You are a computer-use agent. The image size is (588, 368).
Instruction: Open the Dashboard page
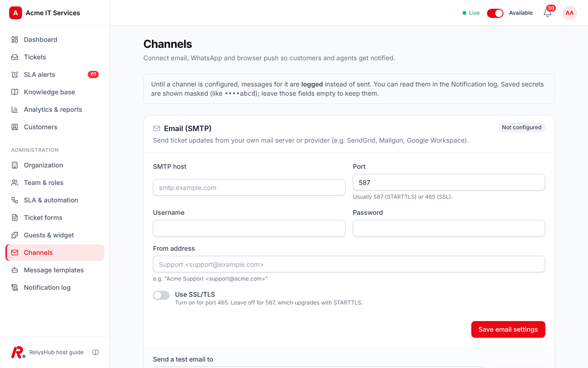pos(55,40)
